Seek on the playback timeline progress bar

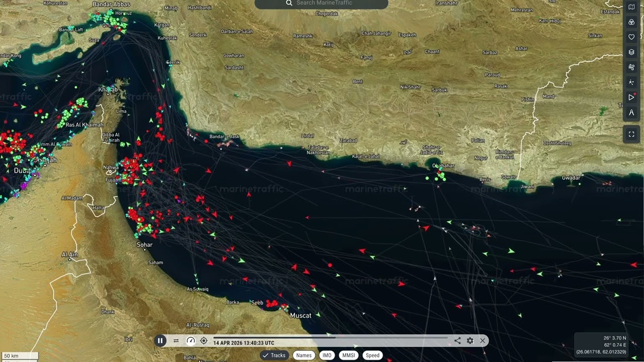tap(331, 337)
